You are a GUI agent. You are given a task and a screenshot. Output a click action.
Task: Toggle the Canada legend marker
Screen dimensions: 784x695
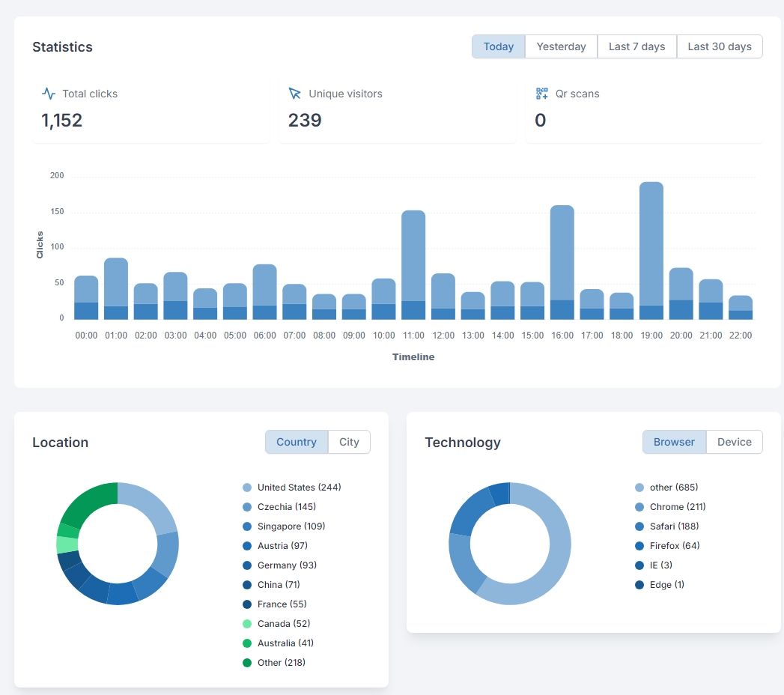[247, 624]
